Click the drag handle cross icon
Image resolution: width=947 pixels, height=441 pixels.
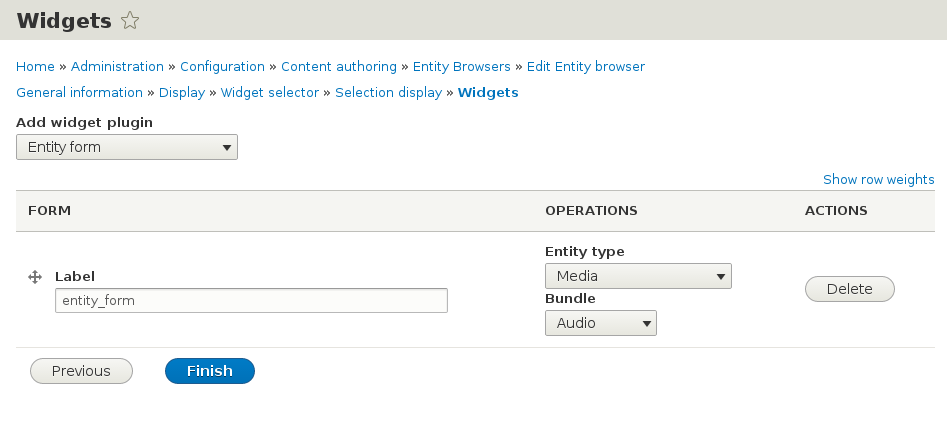coord(34,276)
